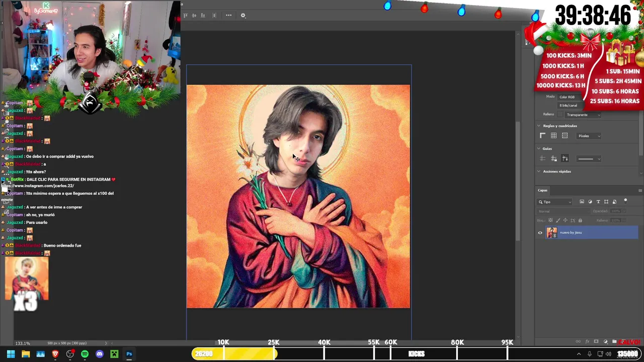The width and height of the screenshot is (644, 362).
Task: Open the guide line style dropdown
Action: click(x=589, y=159)
